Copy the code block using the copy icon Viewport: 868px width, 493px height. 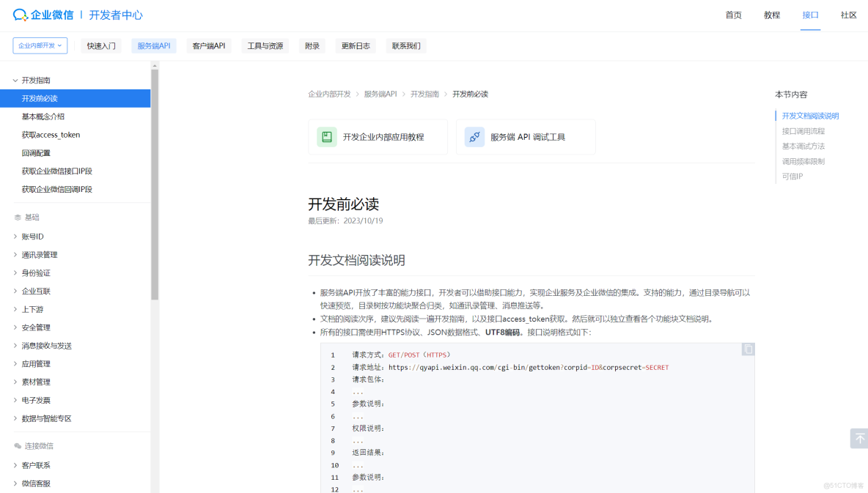tap(747, 349)
